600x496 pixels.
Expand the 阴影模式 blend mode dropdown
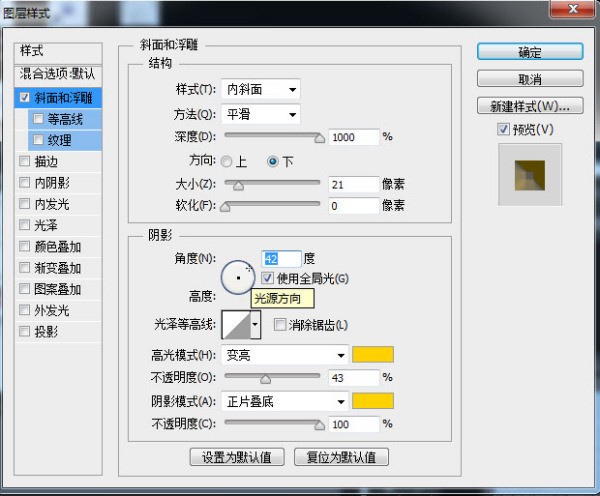(286, 401)
